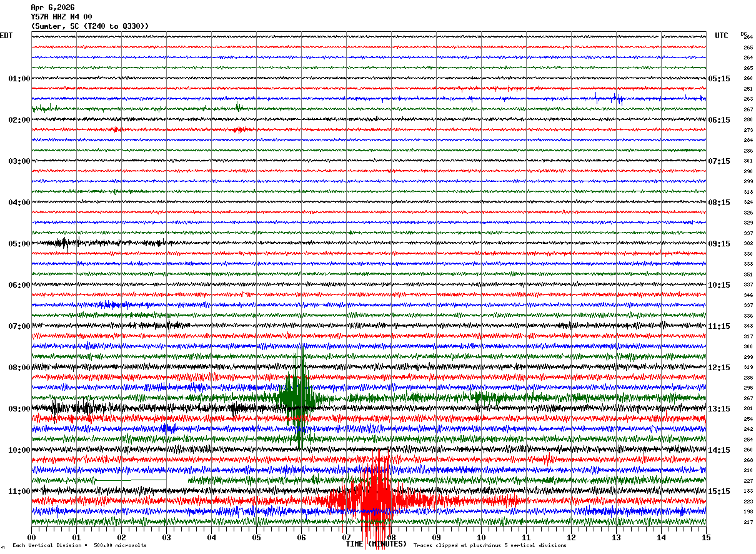The height and width of the screenshot is (554, 756).
Task: Click the '05:00' EDT time label
Action: pyautogui.click(x=19, y=244)
